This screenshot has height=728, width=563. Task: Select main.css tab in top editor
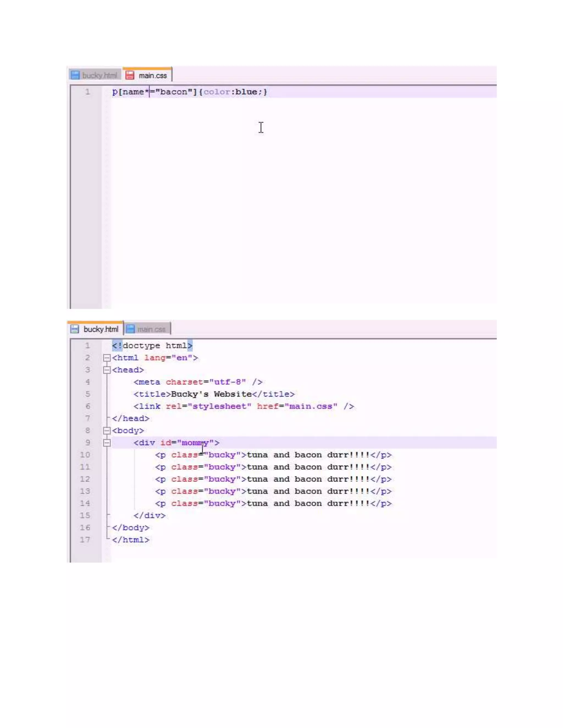(147, 75)
